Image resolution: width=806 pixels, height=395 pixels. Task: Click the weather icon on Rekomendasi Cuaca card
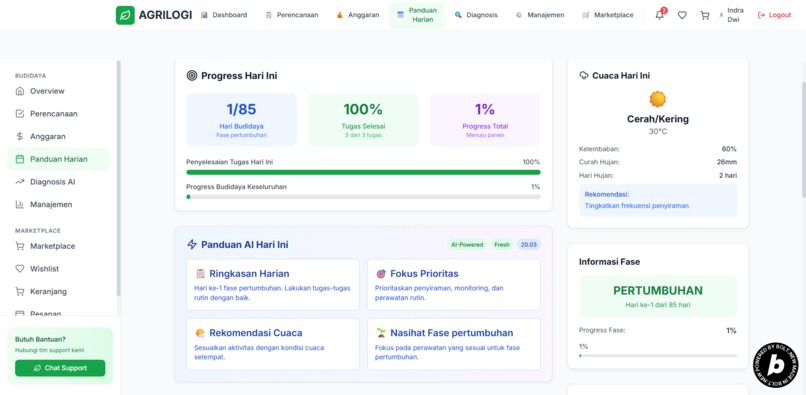[200, 333]
